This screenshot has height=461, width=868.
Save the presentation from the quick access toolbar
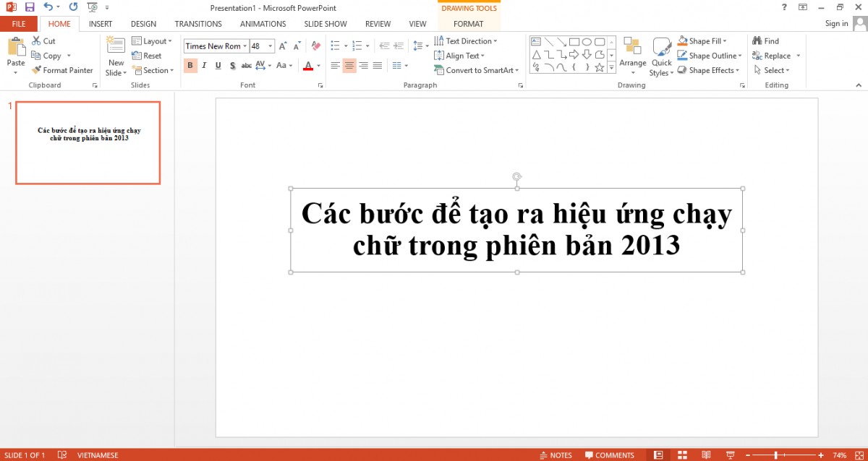(30, 7)
